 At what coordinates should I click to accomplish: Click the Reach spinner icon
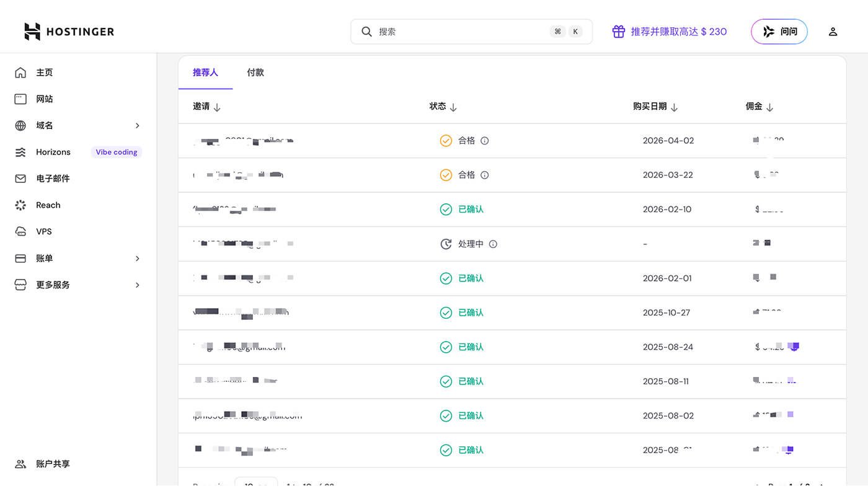point(20,205)
